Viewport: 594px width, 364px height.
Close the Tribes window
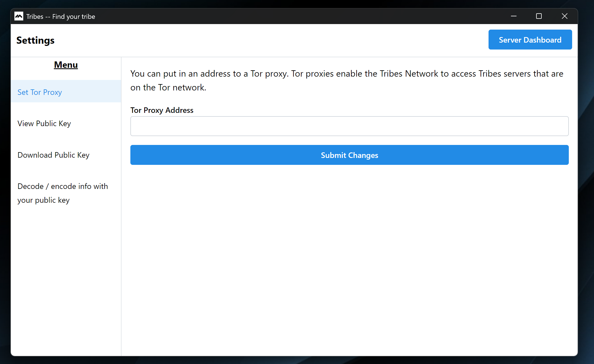click(564, 16)
